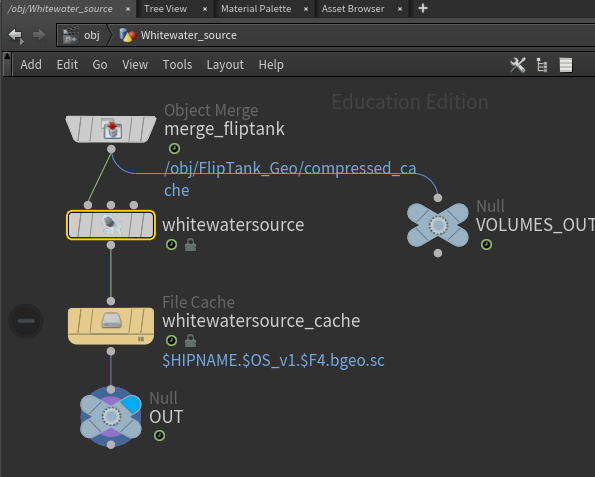Click the time-dependent badge under whitewatersource_cache
This screenshot has width=595, height=477.
click(x=172, y=340)
